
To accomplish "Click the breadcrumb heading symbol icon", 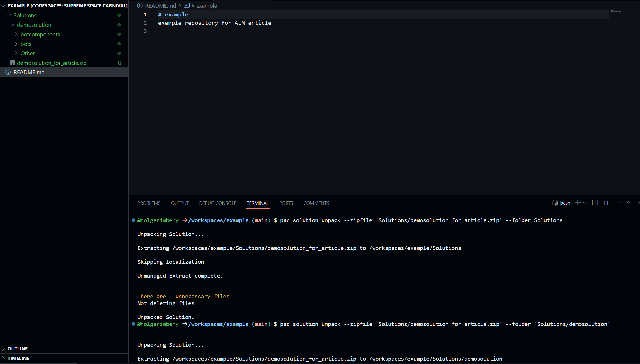I will coord(187,5).
